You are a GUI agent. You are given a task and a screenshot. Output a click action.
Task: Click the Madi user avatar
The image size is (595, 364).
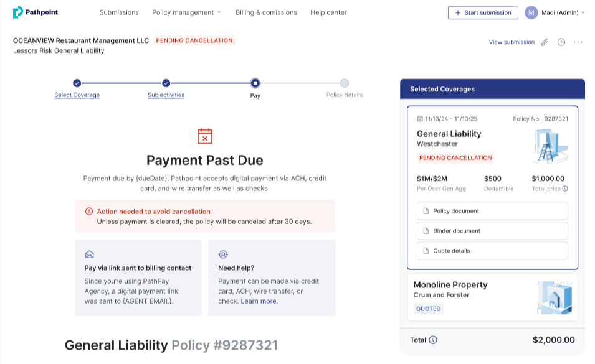(531, 12)
